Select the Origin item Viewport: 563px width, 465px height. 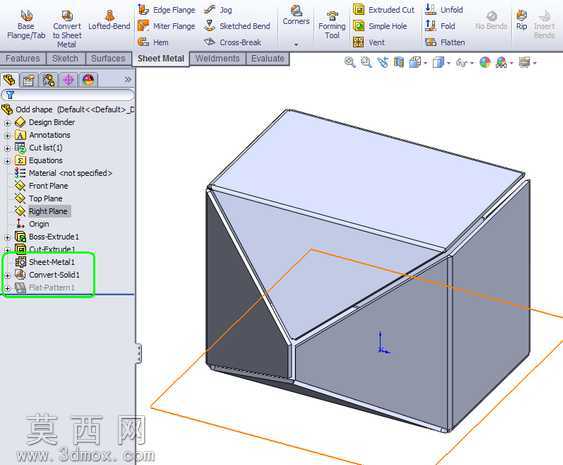32,224
